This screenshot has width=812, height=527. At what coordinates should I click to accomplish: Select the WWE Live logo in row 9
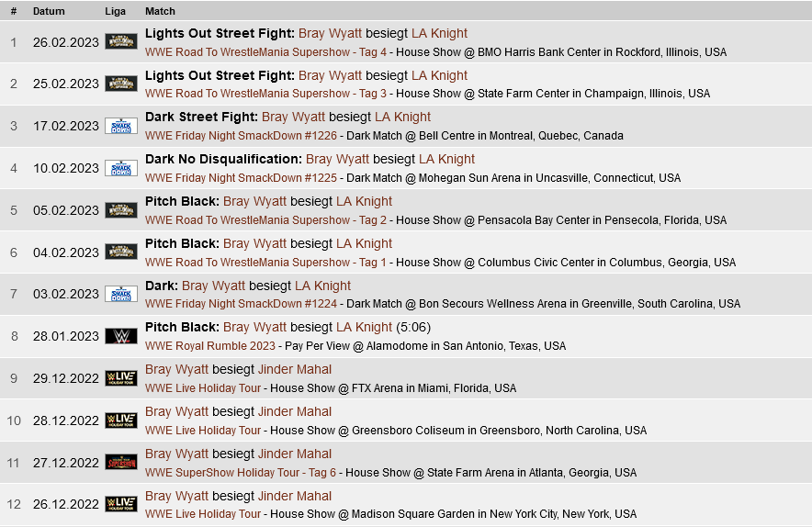pyautogui.click(x=121, y=378)
